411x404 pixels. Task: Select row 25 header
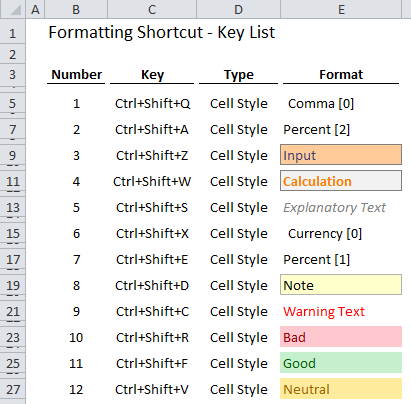click(13, 363)
